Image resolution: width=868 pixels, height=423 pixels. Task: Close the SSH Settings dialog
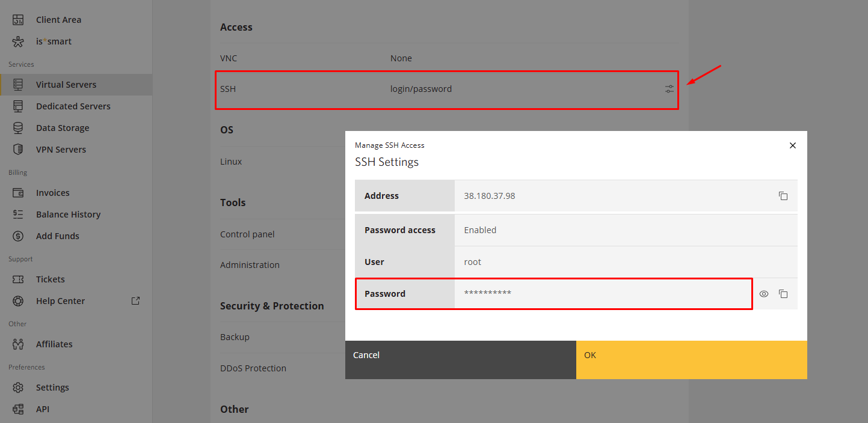792,145
